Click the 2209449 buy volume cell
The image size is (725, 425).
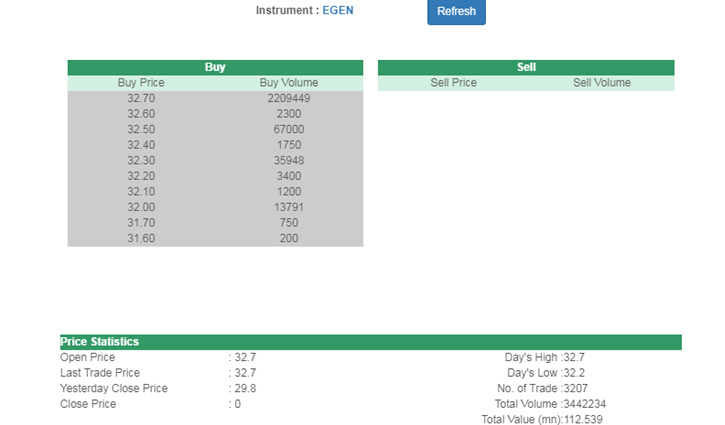click(289, 98)
